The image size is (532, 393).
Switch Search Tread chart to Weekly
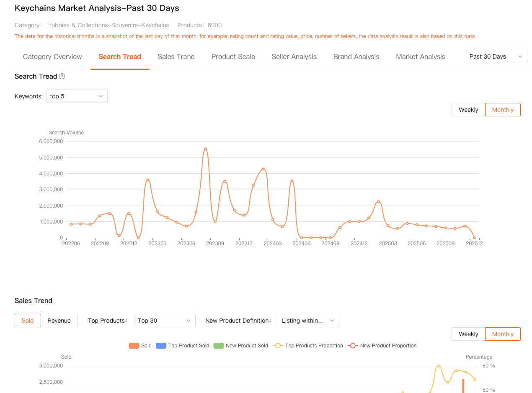coord(468,110)
